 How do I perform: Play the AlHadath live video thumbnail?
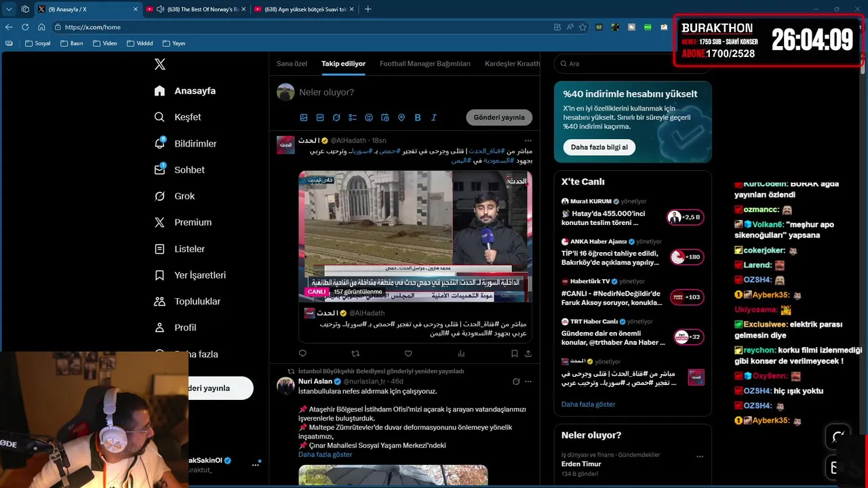coord(415,236)
